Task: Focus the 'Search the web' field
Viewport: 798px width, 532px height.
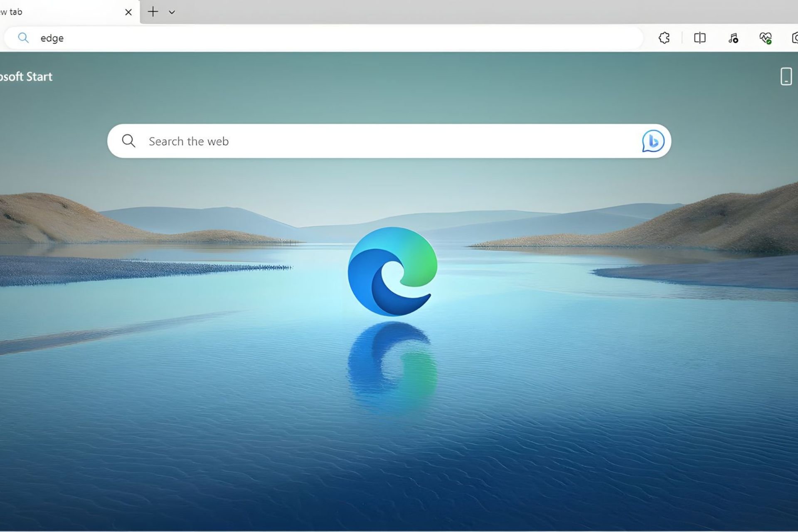Action: pyautogui.click(x=389, y=141)
